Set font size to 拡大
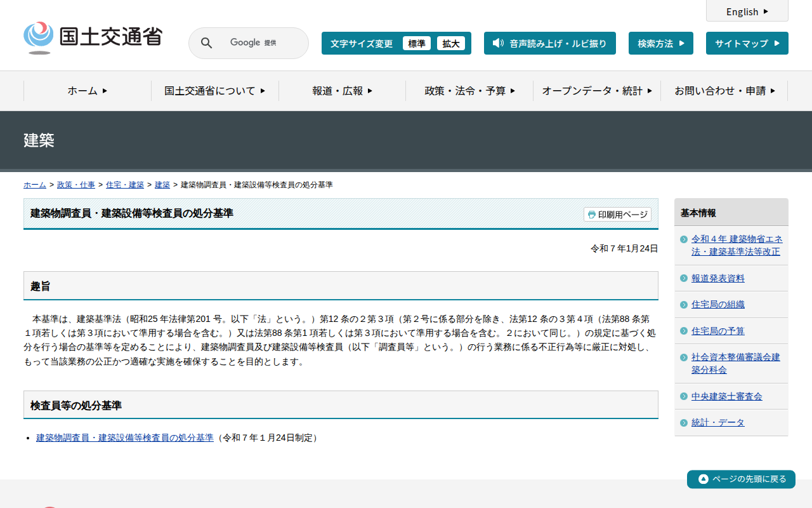This screenshot has height=508, width=812. [451, 43]
